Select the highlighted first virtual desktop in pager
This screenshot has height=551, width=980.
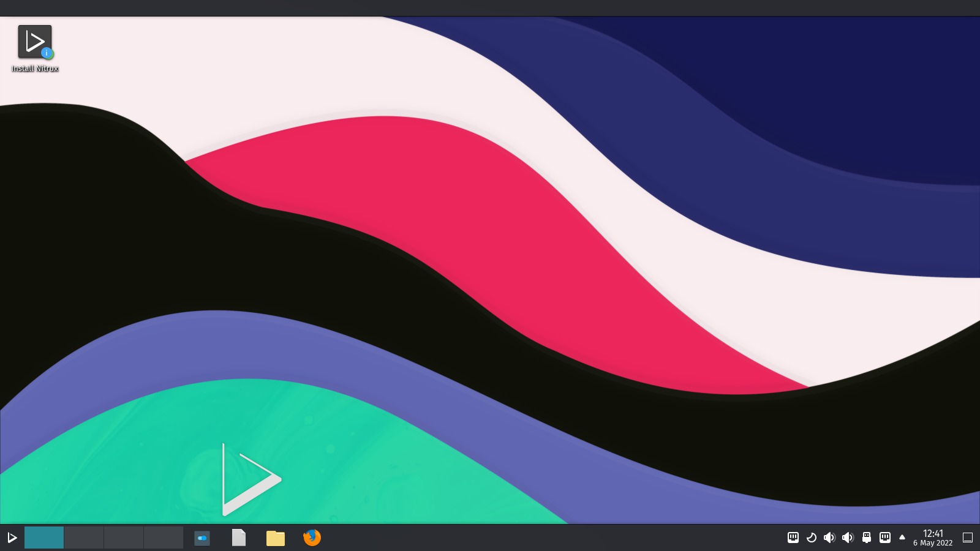(x=44, y=538)
